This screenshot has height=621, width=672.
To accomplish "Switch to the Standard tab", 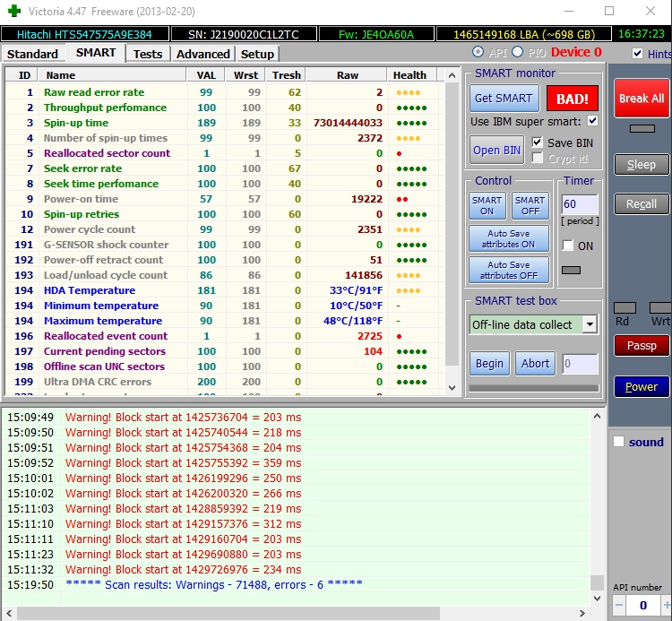I will 32,54.
